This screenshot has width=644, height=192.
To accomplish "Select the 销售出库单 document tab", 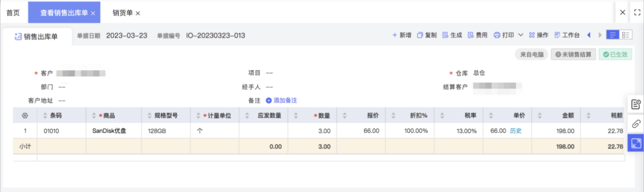I will click(36, 36).
